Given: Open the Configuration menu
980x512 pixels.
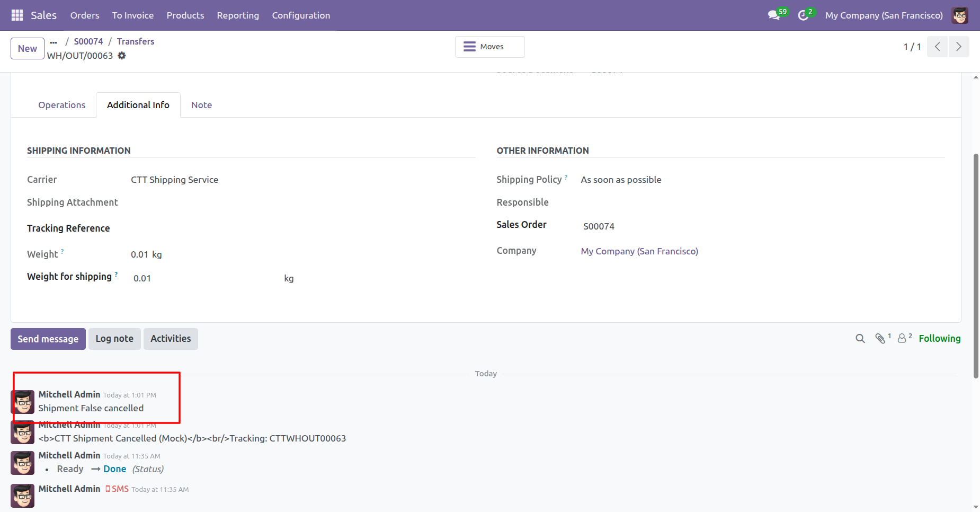Looking at the screenshot, I should click(x=301, y=15).
